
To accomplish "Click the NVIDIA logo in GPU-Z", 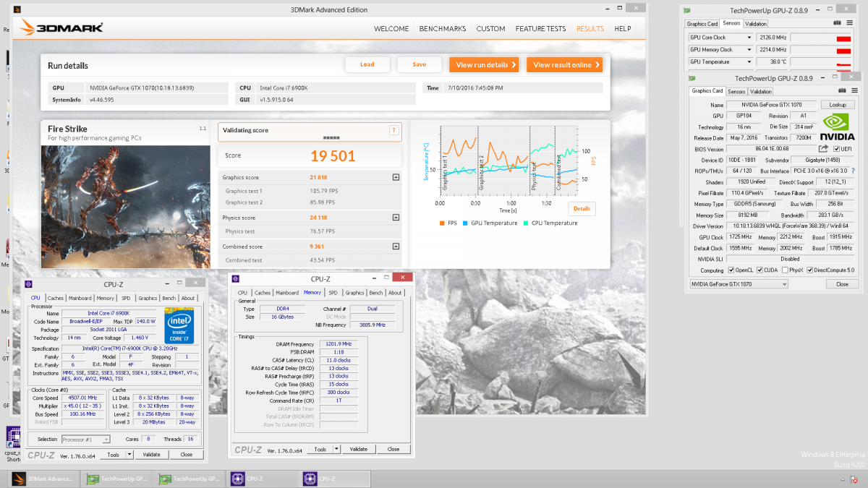I will pos(838,128).
